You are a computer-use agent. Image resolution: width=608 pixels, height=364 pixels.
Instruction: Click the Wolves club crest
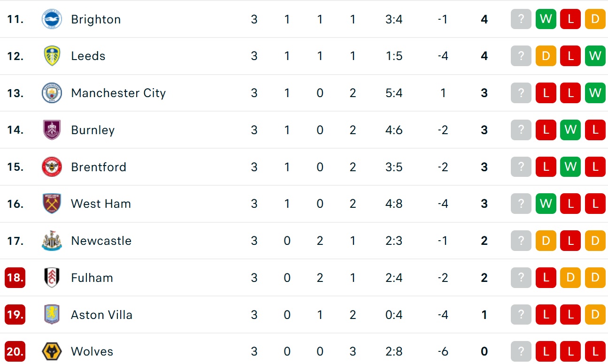[52, 351]
